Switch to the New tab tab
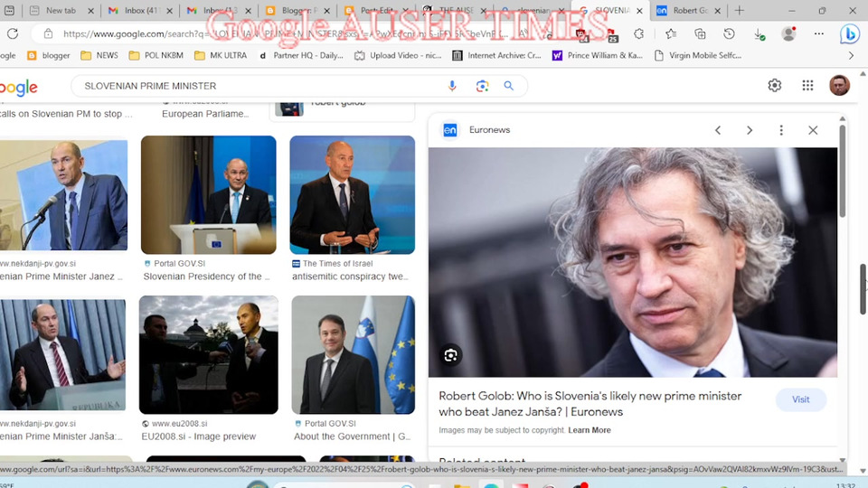868x488 pixels. point(61,10)
